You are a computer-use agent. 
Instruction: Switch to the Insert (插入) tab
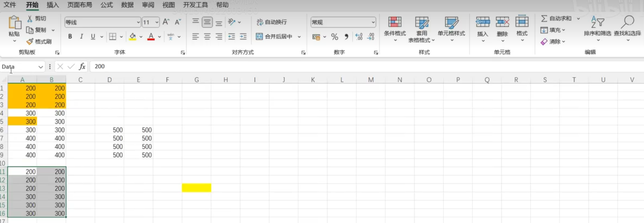click(53, 5)
